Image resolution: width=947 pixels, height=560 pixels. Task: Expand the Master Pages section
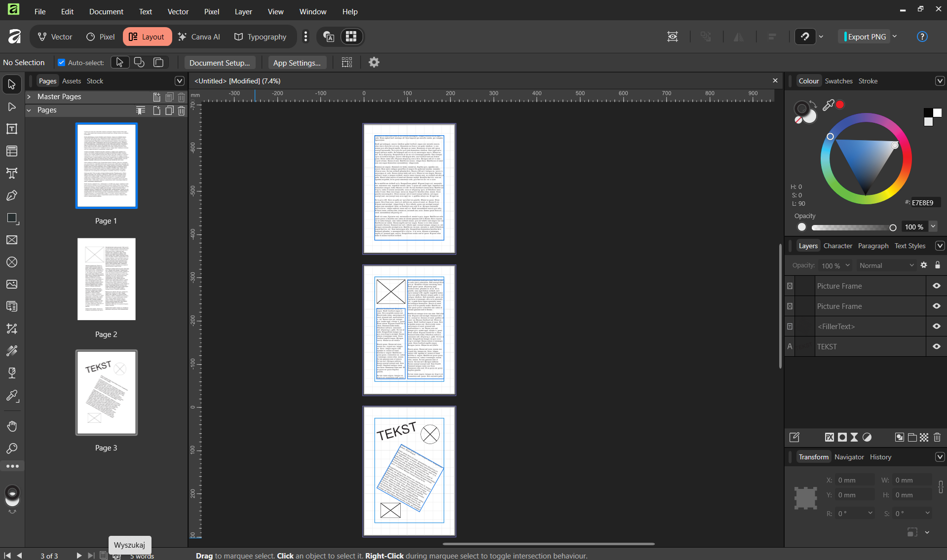pyautogui.click(x=29, y=97)
